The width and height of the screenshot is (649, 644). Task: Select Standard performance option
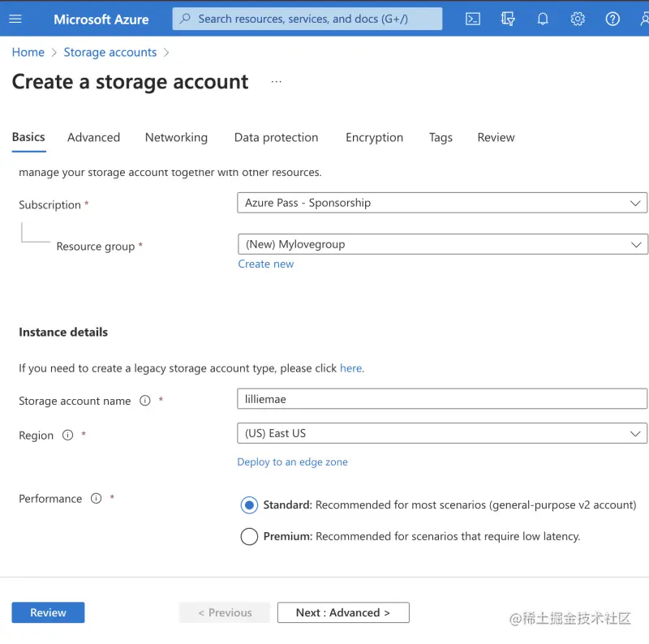(x=249, y=505)
